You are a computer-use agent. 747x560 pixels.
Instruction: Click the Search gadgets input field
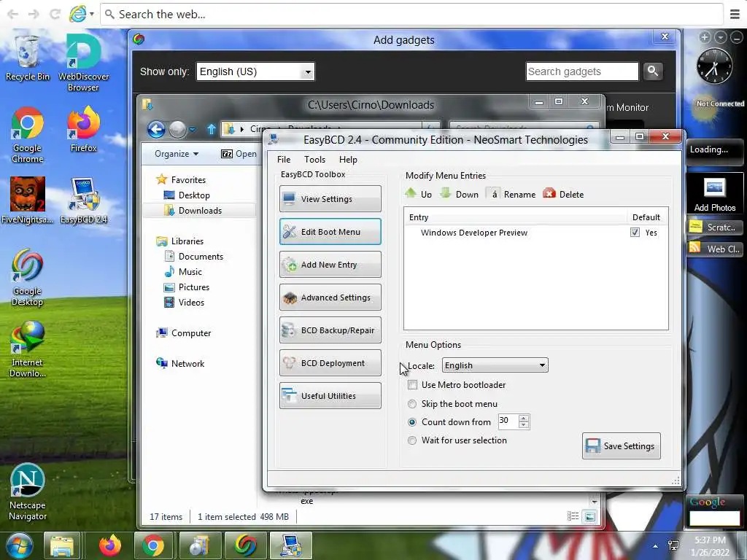pos(582,71)
